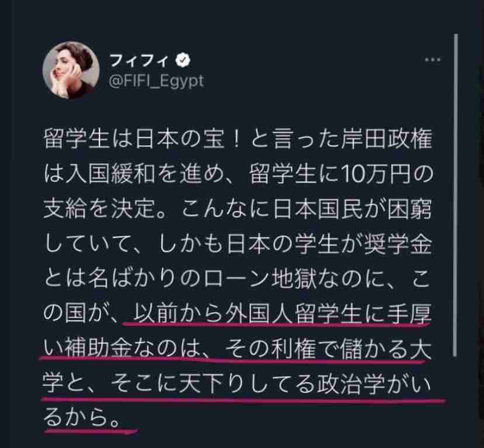The height and width of the screenshot is (448, 484).
Task: Open the @FIFI_Egypt handle link
Action: [x=156, y=81]
